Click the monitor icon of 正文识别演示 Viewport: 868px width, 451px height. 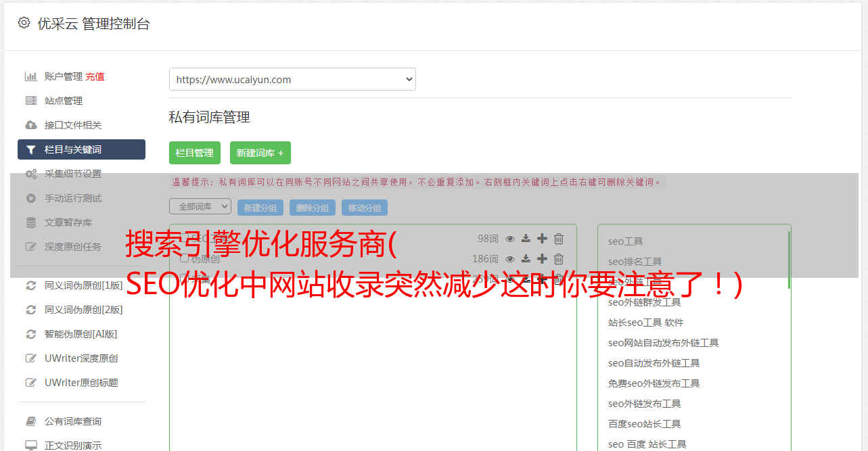click(x=31, y=446)
